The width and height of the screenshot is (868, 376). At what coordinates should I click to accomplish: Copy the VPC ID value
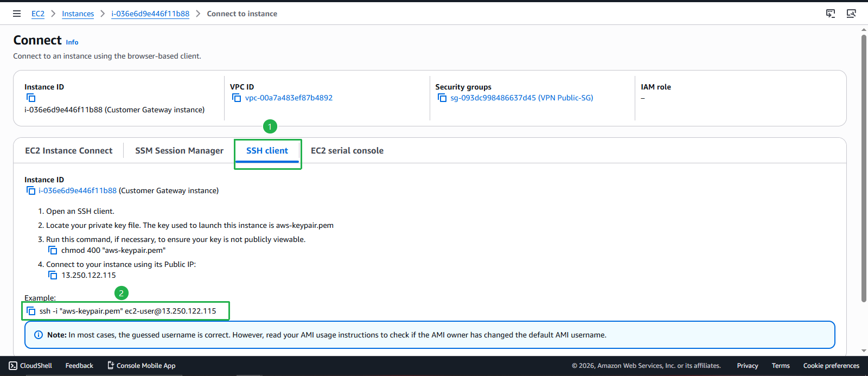coord(237,98)
